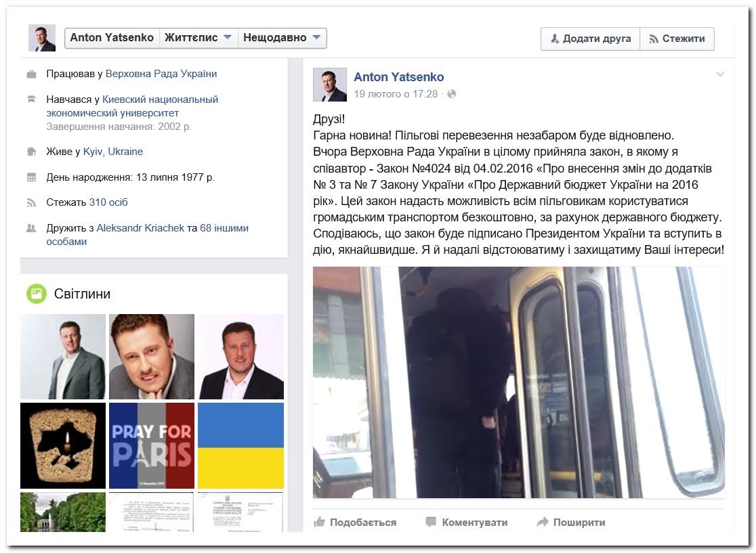Open the 310 осіб followers link

[108, 202]
